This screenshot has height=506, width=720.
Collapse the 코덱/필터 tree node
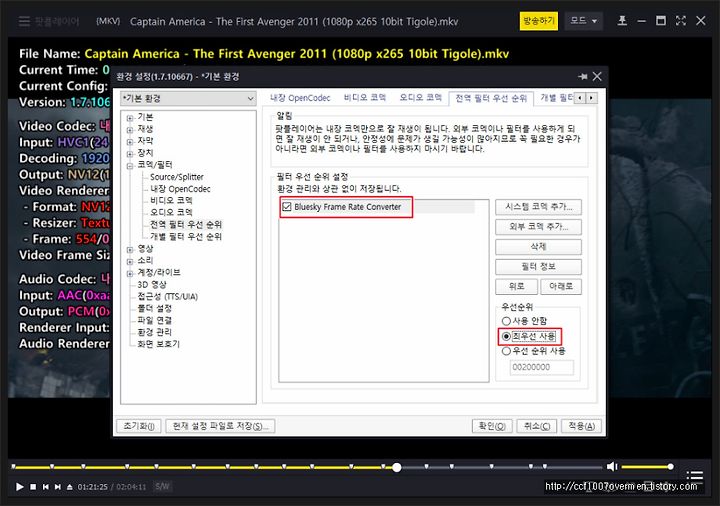130,166
